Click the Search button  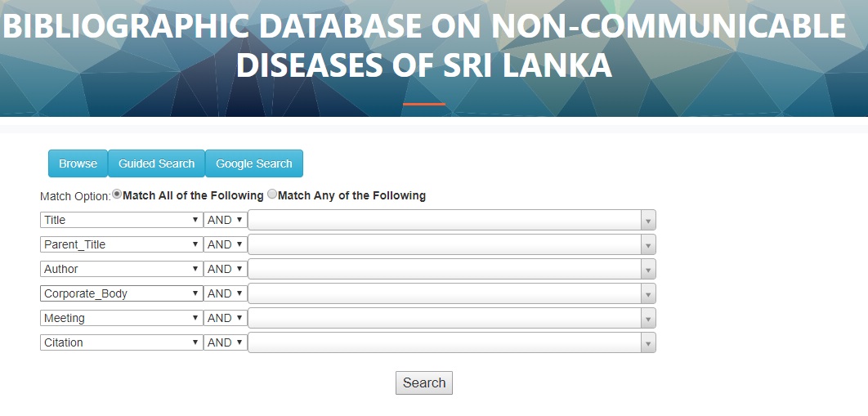click(423, 382)
